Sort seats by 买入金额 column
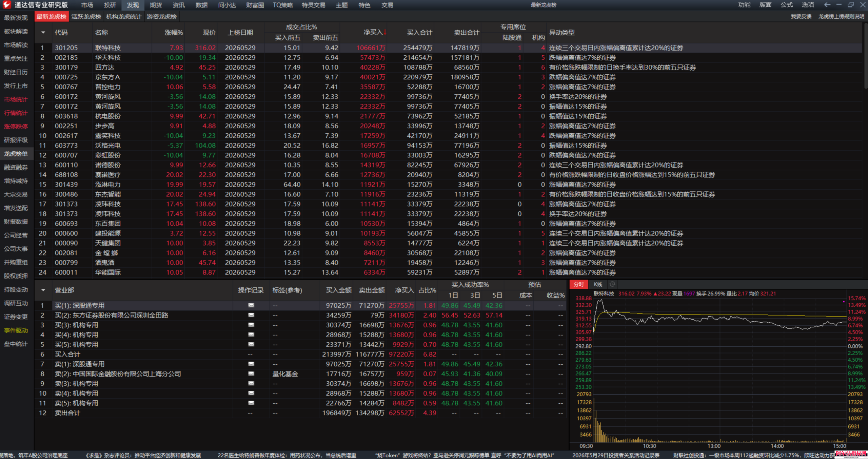The width and height of the screenshot is (868, 459). pos(338,290)
